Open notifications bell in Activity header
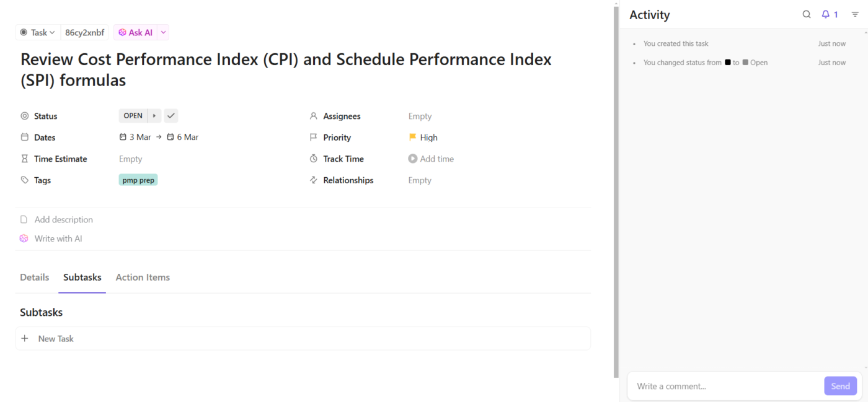The height and width of the screenshot is (402, 868). point(826,14)
